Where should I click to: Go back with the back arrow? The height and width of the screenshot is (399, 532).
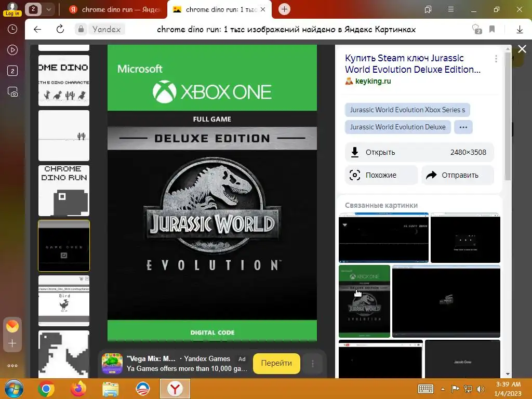point(37,30)
